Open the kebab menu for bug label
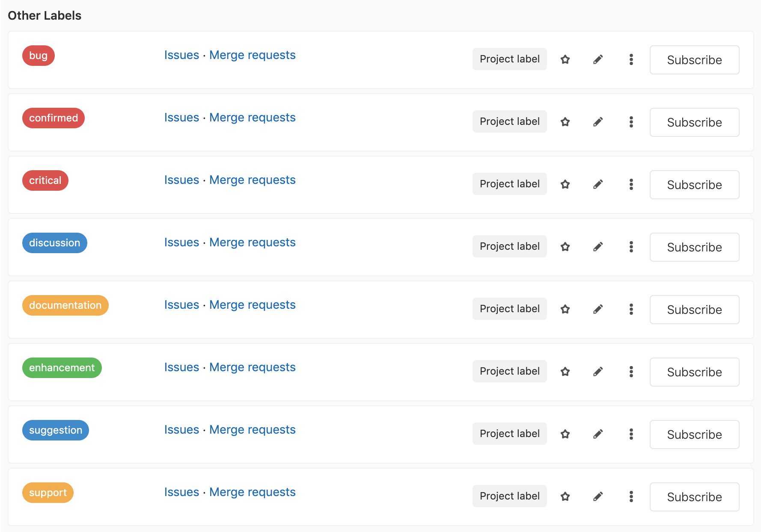This screenshot has width=761, height=532. pyautogui.click(x=631, y=59)
